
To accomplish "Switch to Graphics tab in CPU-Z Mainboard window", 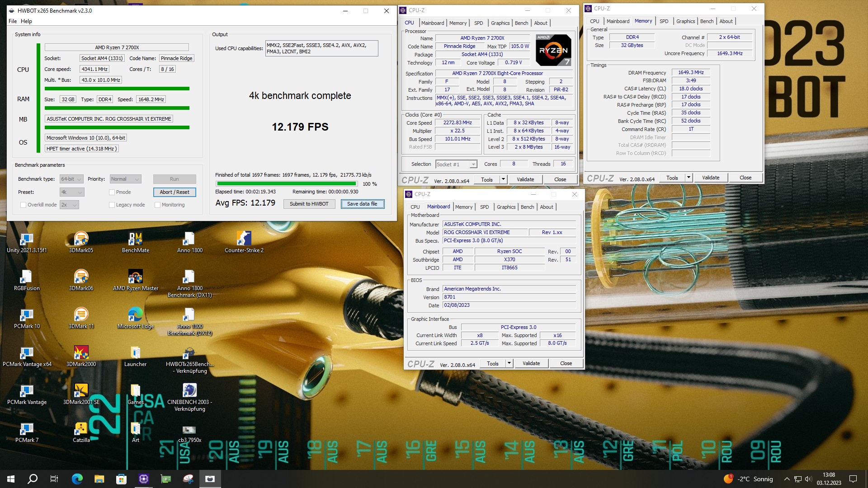I will [x=506, y=207].
